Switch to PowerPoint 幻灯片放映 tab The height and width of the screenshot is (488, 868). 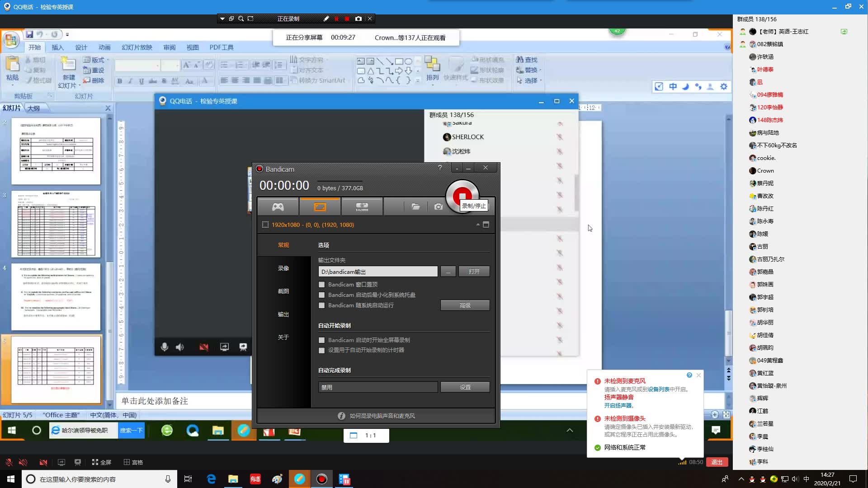pyautogui.click(x=137, y=47)
